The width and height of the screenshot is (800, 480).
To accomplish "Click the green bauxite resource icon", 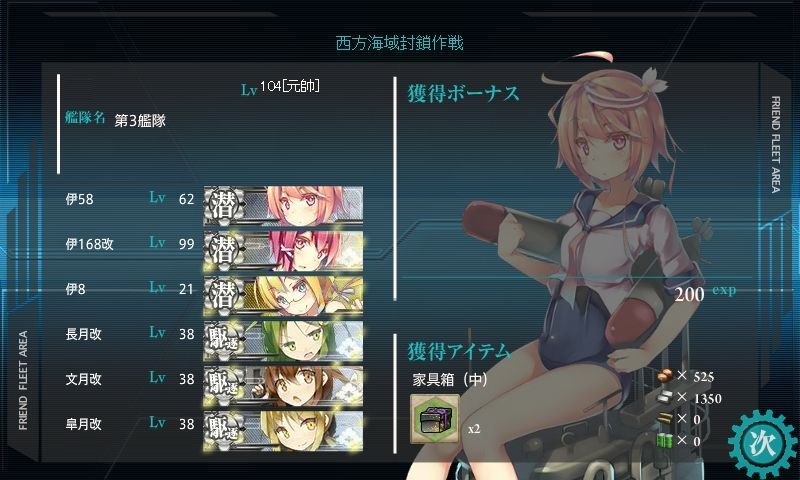I will pyautogui.click(x=664, y=440).
